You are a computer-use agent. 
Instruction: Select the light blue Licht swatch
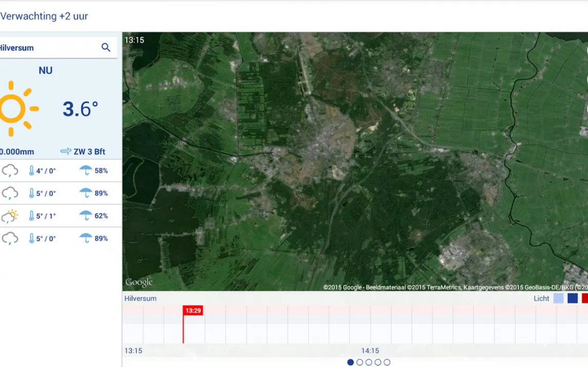[x=558, y=298]
